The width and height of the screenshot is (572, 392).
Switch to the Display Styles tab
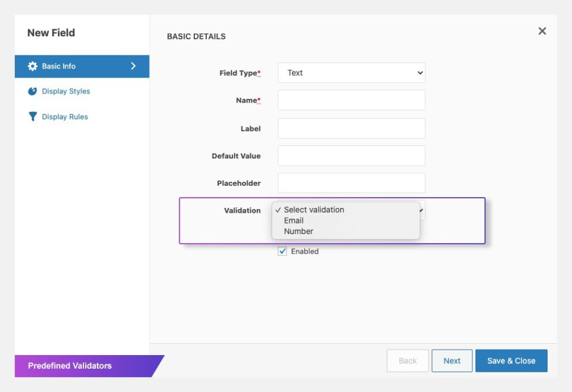point(66,91)
